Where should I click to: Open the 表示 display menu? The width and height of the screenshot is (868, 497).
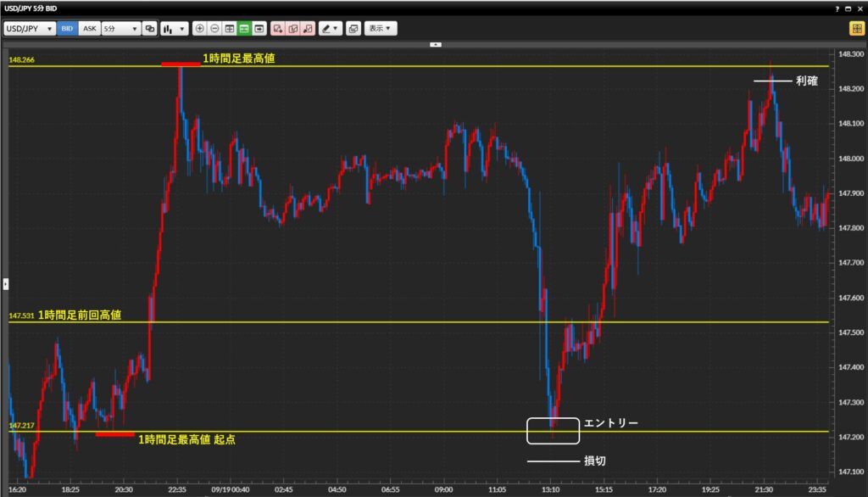pyautogui.click(x=381, y=28)
